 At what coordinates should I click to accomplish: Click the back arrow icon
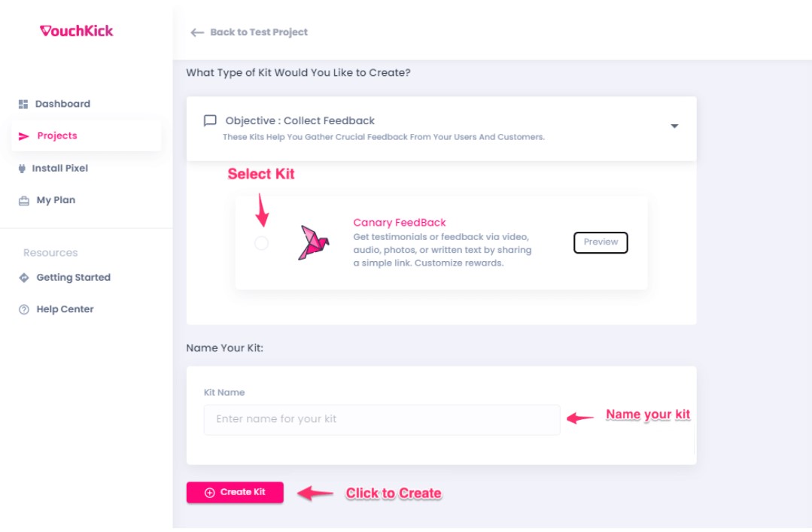(x=197, y=32)
